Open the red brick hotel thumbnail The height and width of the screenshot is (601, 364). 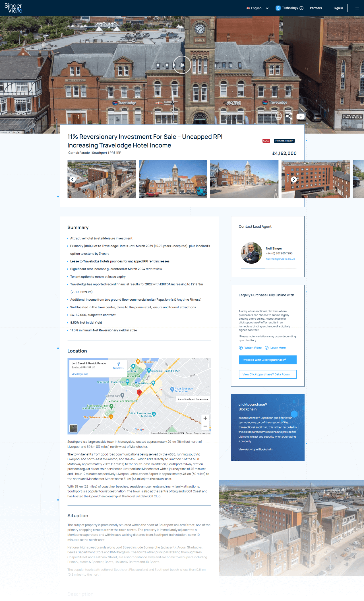pyautogui.click(x=316, y=179)
